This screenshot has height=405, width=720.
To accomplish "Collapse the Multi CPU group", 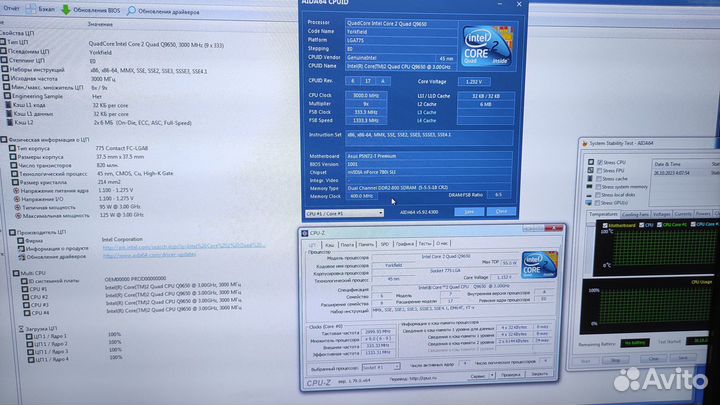I will (16, 273).
